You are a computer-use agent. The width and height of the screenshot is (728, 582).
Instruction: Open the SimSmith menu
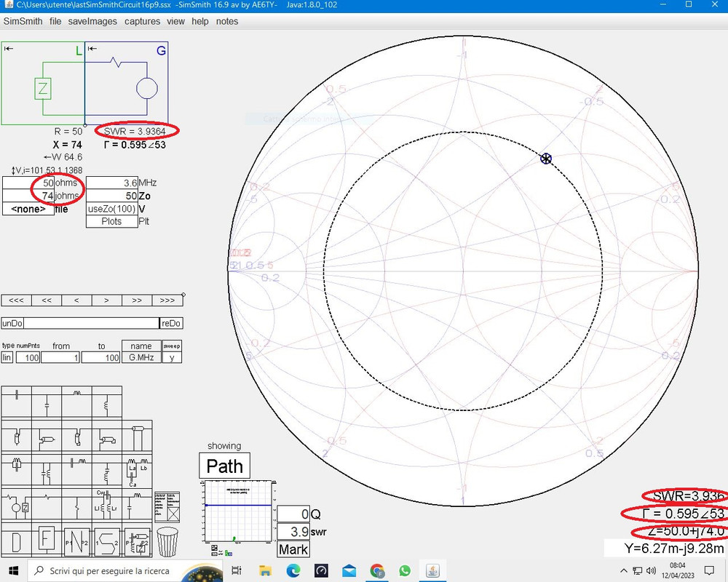(x=23, y=21)
